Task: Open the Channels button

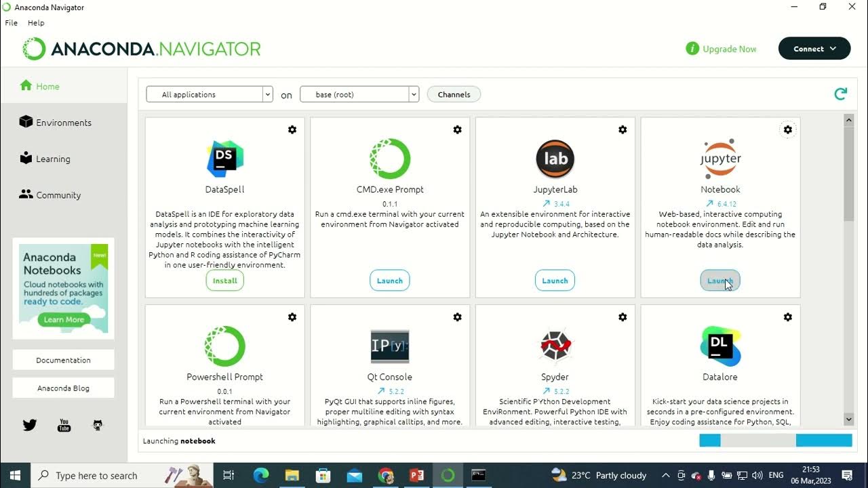Action: pos(454,94)
